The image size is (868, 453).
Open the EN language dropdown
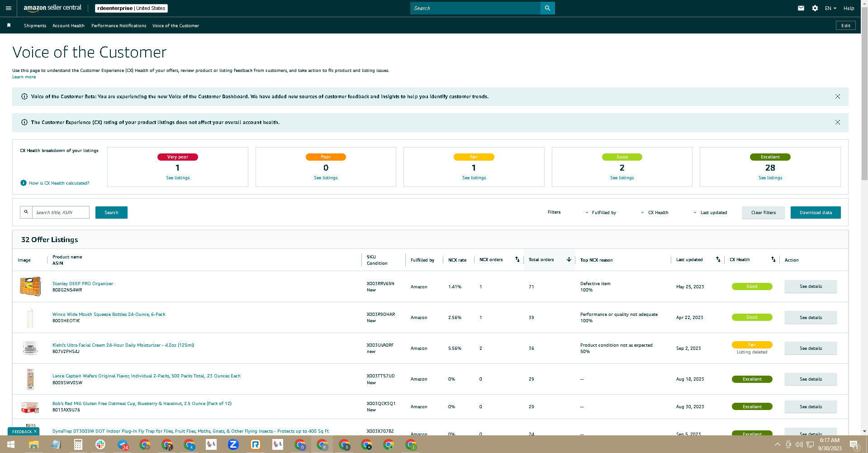pyautogui.click(x=830, y=8)
